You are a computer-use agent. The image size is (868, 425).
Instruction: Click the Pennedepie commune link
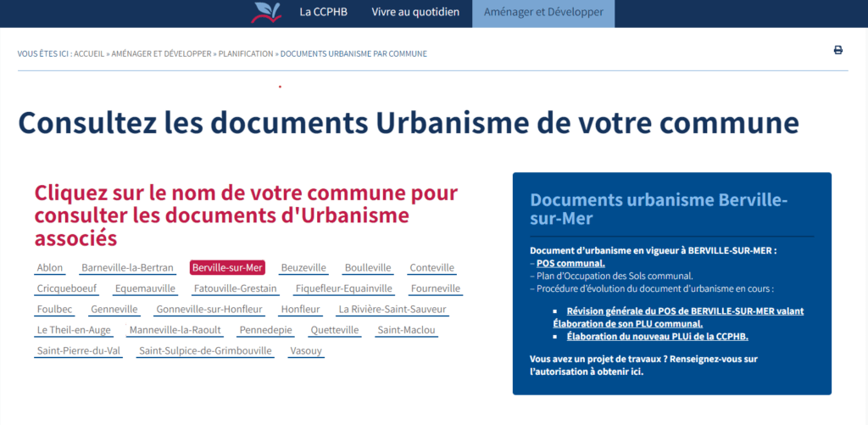point(265,330)
